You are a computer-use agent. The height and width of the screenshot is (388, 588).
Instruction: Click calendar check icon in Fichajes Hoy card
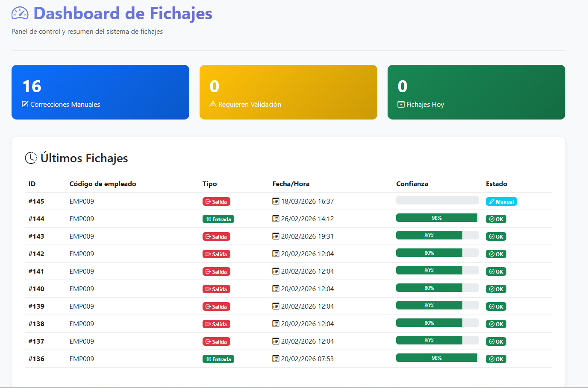401,105
